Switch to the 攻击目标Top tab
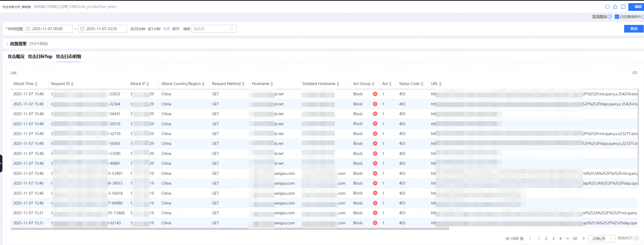This screenshot has width=644, height=245. click(40, 56)
